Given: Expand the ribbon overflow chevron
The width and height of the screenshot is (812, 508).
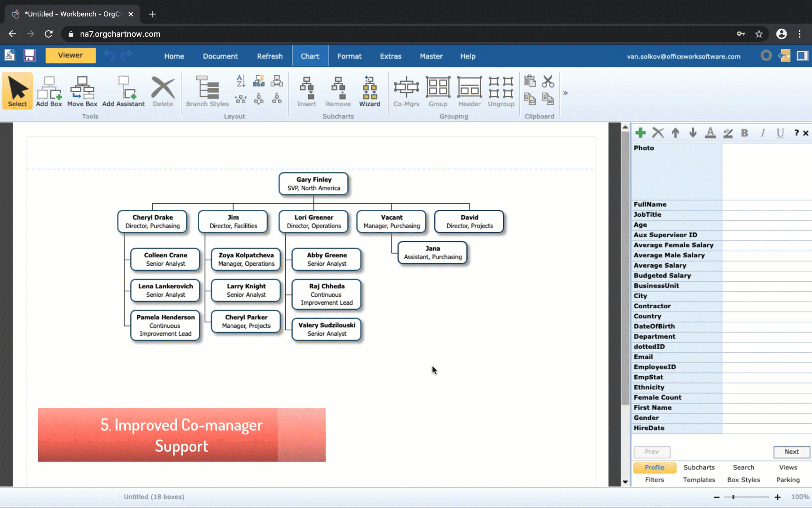Looking at the screenshot, I should pyautogui.click(x=565, y=93).
